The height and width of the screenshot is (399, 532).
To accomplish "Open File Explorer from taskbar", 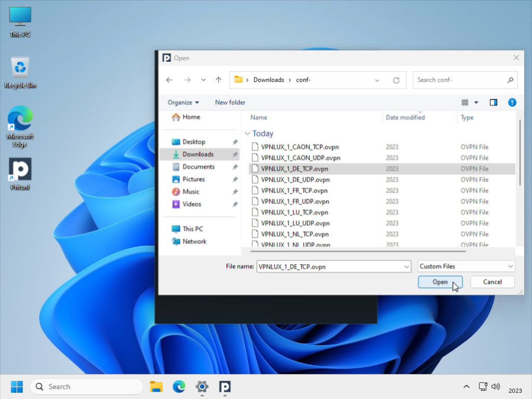I will (156, 387).
